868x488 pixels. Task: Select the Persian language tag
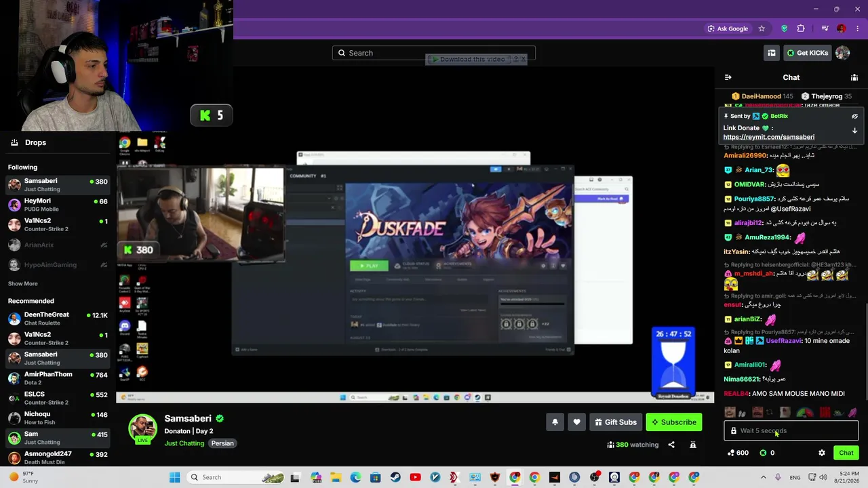(x=222, y=443)
